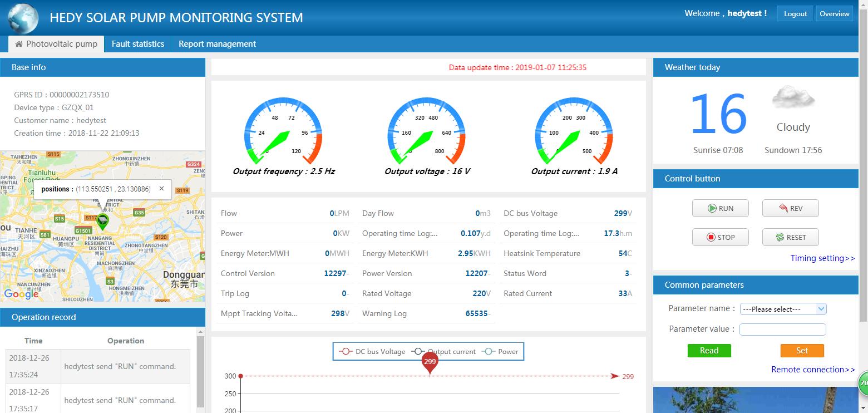Click the orange Set button
The width and height of the screenshot is (868, 413).
[802, 351]
